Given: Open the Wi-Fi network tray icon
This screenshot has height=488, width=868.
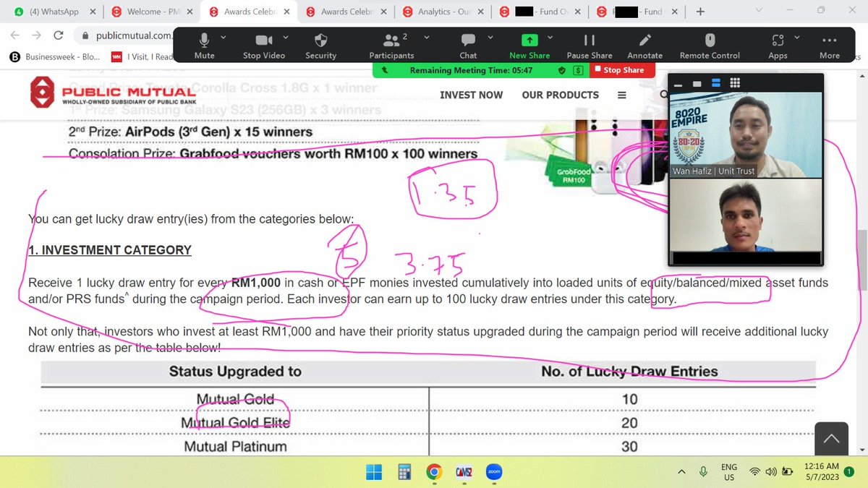Looking at the screenshot, I should [x=756, y=472].
